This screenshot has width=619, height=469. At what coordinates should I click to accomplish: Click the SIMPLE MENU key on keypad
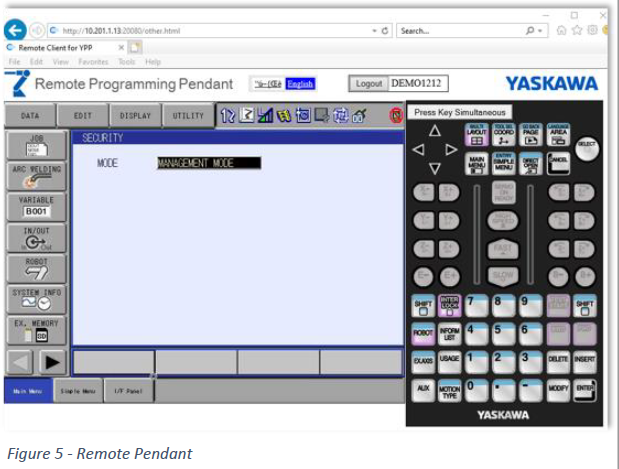point(504,163)
